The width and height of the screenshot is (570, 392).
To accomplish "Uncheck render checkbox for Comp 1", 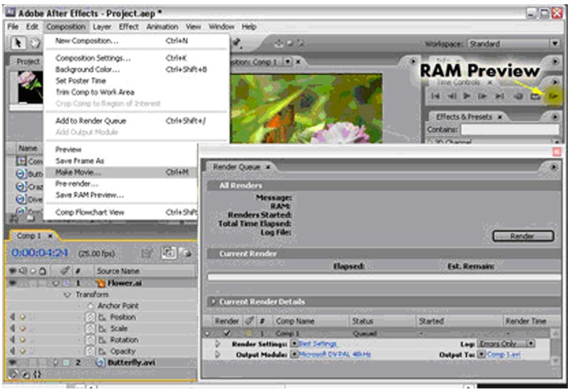I will (227, 333).
